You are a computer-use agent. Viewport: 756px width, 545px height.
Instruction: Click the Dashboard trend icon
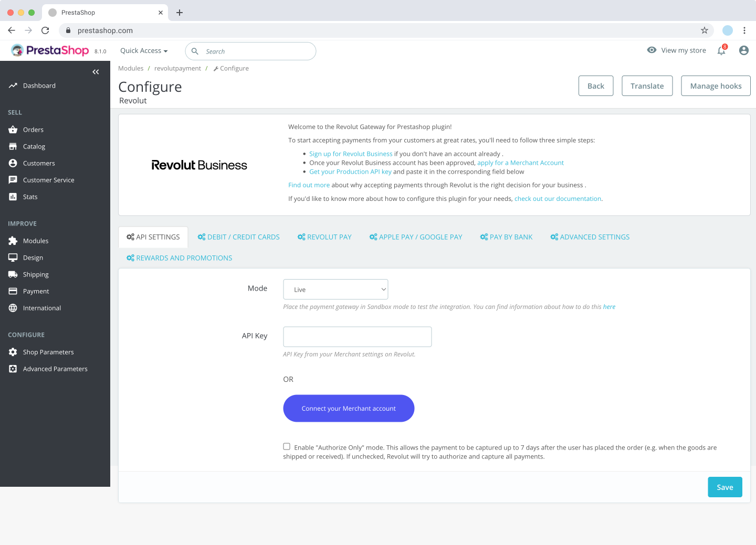tap(13, 86)
